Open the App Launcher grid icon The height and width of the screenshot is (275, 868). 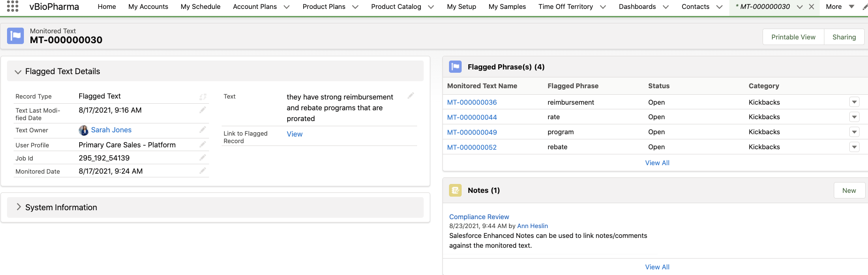[13, 6]
